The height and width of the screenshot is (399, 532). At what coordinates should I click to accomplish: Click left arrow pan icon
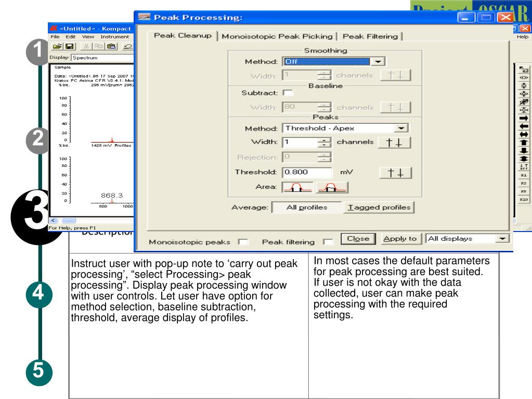coord(524,126)
